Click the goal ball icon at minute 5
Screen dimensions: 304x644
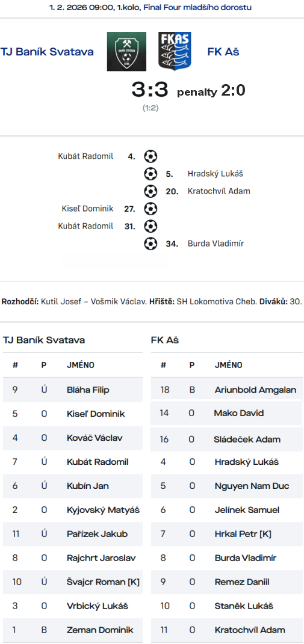click(150, 174)
